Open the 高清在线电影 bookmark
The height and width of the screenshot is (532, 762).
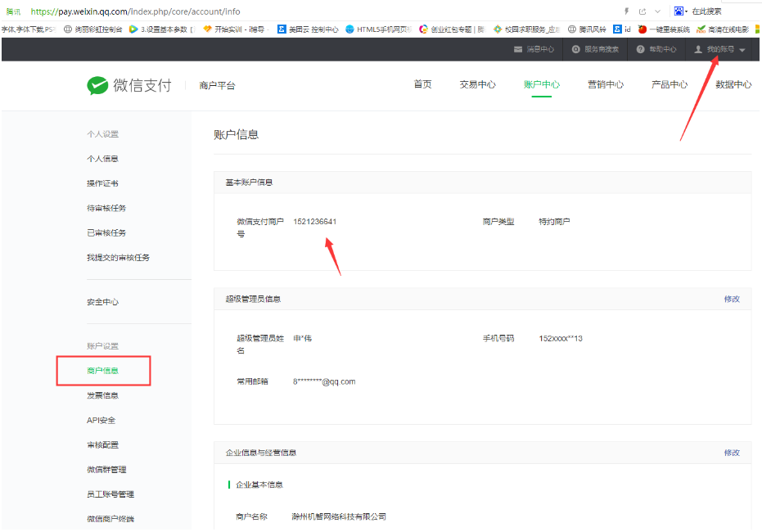723,29
